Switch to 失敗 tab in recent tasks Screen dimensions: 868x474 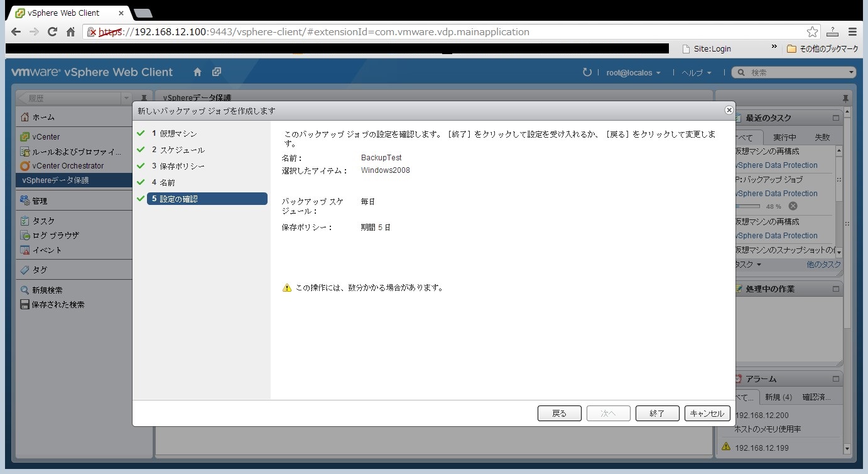coord(822,137)
